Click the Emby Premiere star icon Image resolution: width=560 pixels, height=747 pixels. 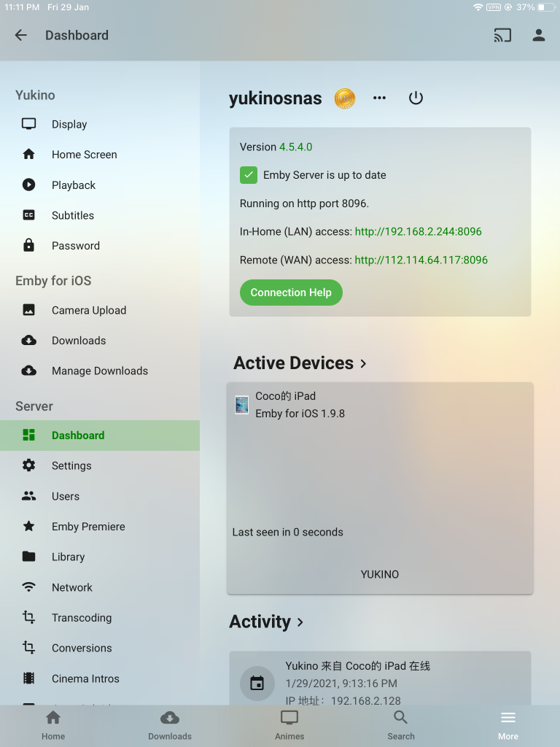click(28, 526)
